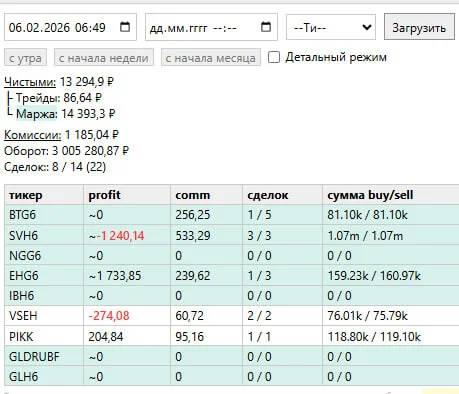Screen dimensions: 459x394
Task: Click the profit column header
Action: point(127,195)
